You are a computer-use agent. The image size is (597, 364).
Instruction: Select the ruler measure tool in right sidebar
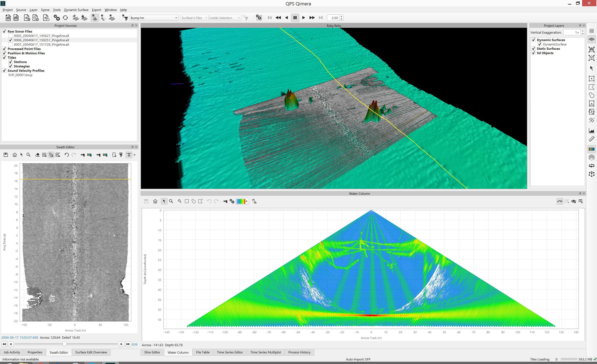tap(591, 139)
